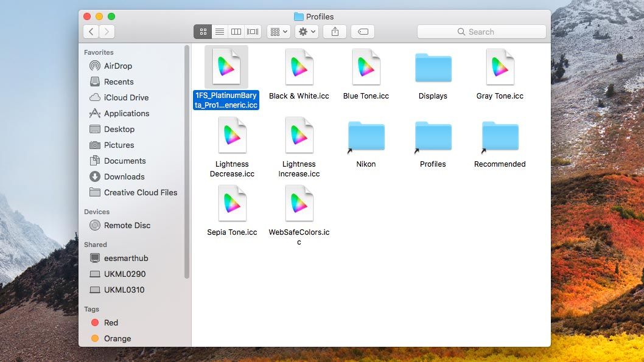This screenshot has width=644, height=362.
Task: Open the Share icon in the toolbar
Action: point(334,32)
